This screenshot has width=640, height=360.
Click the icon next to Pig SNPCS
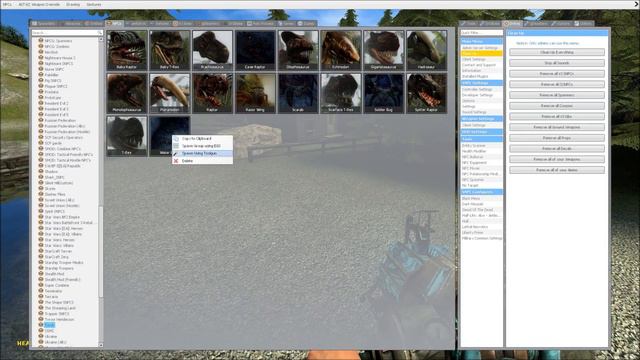click(x=41, y=80)
